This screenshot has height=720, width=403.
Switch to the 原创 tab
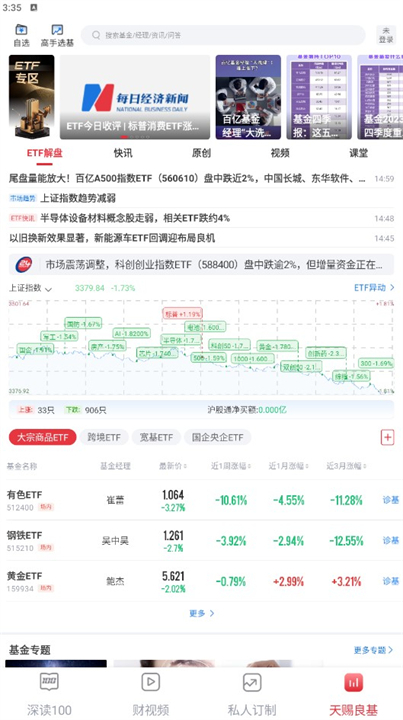(x=202, y=153)
